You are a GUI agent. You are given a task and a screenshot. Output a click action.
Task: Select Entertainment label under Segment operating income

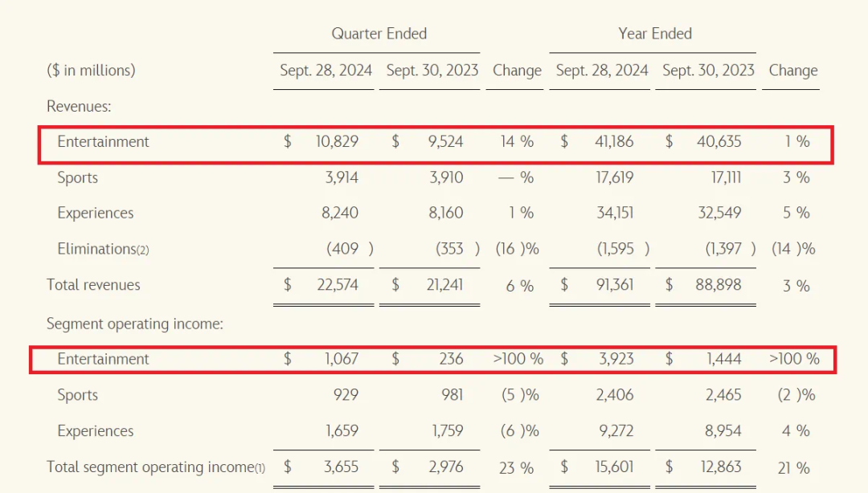[103, 359]
